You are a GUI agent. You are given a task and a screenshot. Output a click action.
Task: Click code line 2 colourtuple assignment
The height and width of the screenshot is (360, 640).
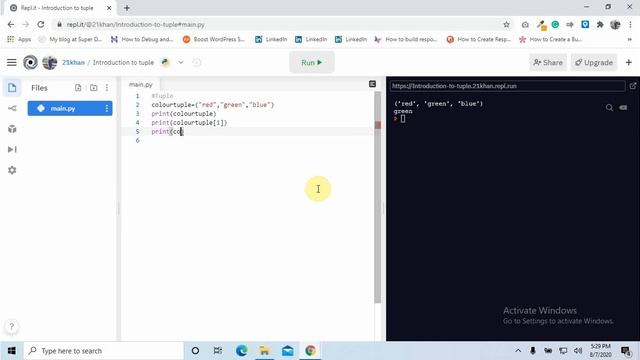click(213, 105)
